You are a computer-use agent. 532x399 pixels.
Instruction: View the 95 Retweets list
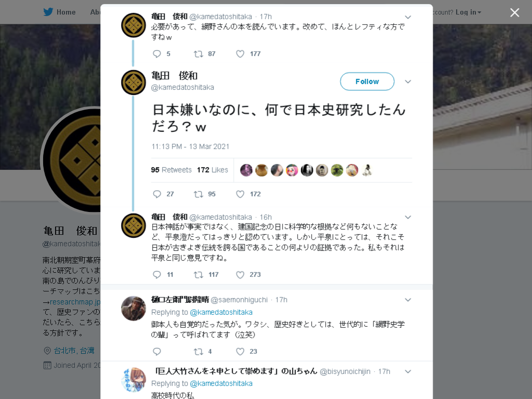coord(171,170)
